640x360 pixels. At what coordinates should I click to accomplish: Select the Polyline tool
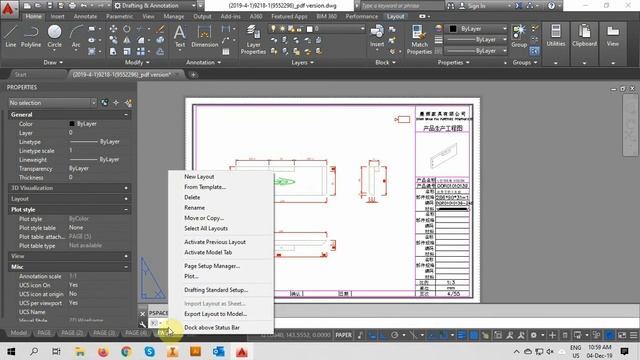[31, 36]
